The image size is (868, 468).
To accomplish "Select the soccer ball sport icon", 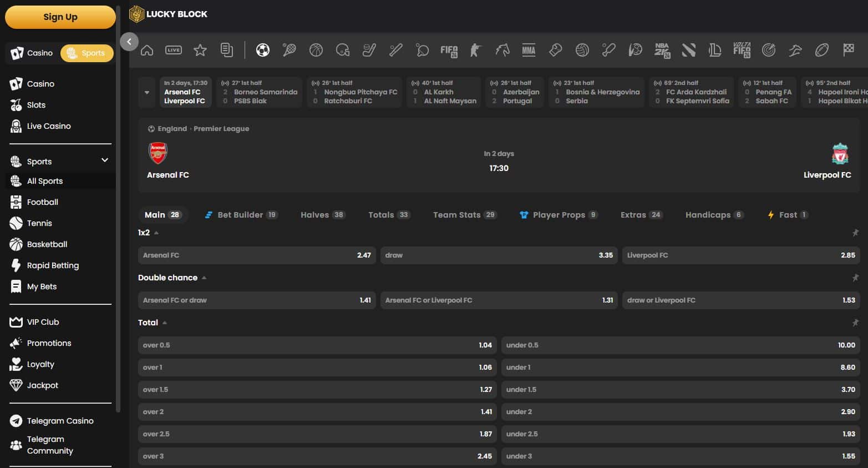I will click(x=263, y=51).
